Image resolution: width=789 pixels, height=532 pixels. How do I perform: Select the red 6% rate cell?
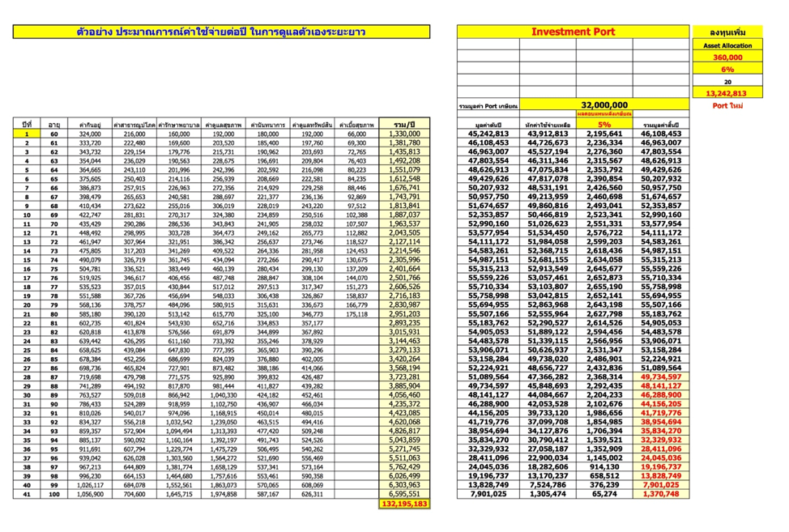(727, 70)
